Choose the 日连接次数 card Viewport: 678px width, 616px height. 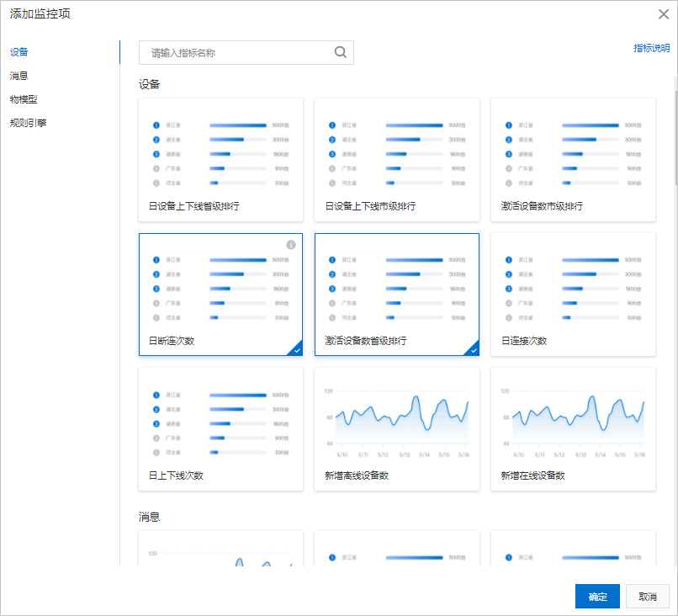point(573,295)
